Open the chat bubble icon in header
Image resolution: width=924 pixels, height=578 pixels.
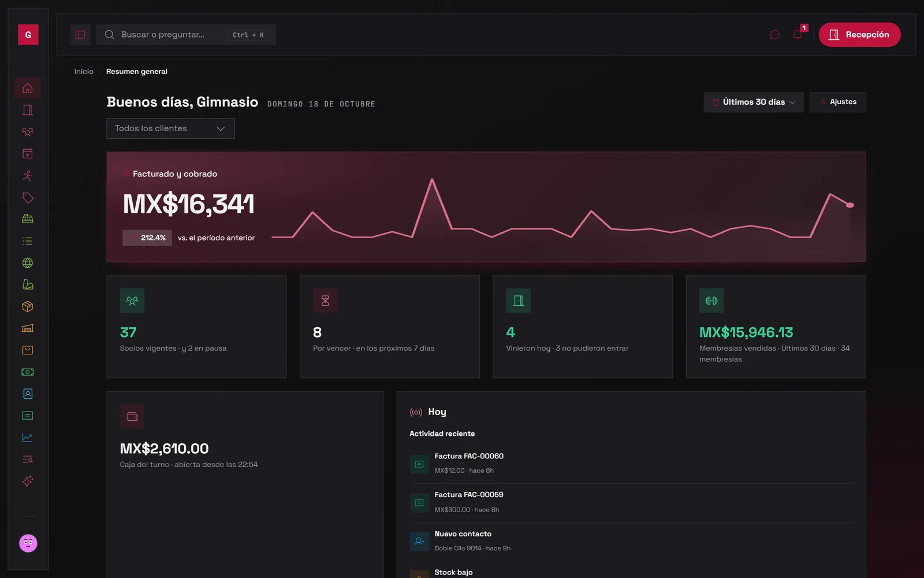click(775, 35)
